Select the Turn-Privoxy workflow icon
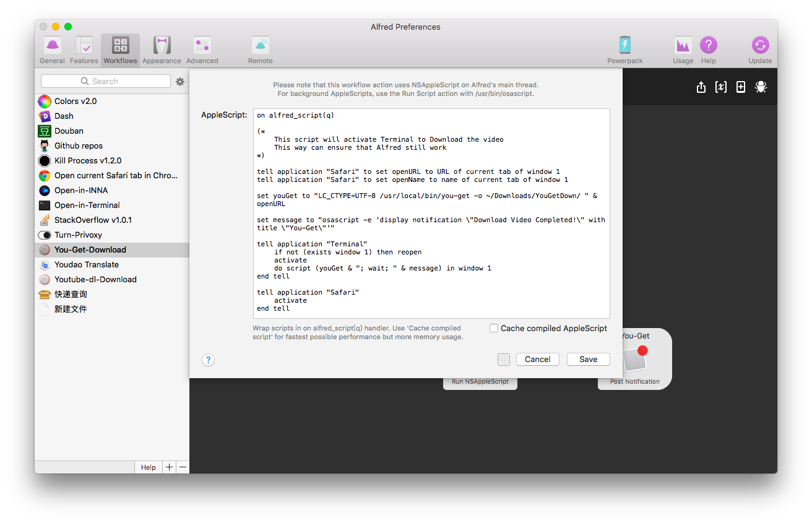This screenshot has width=812, height=523. click(45, 235)
